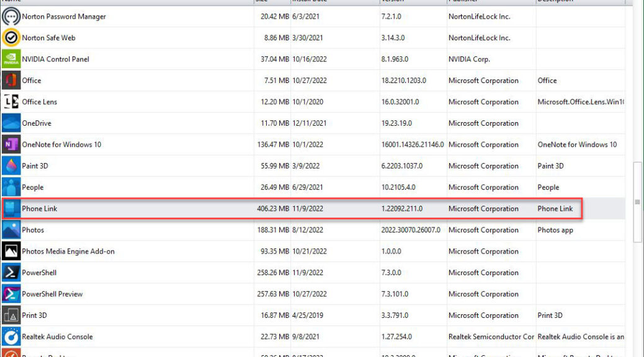Click version 8.1.963.0
Viewport: 644px width, 357px height.
tap(395, 59)
